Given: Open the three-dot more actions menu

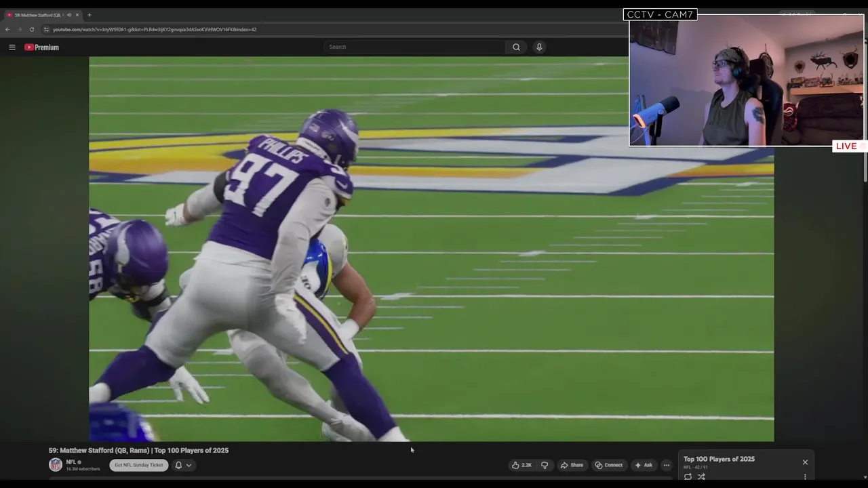Looking at the screenshot, I should click(x=666, y=465).
